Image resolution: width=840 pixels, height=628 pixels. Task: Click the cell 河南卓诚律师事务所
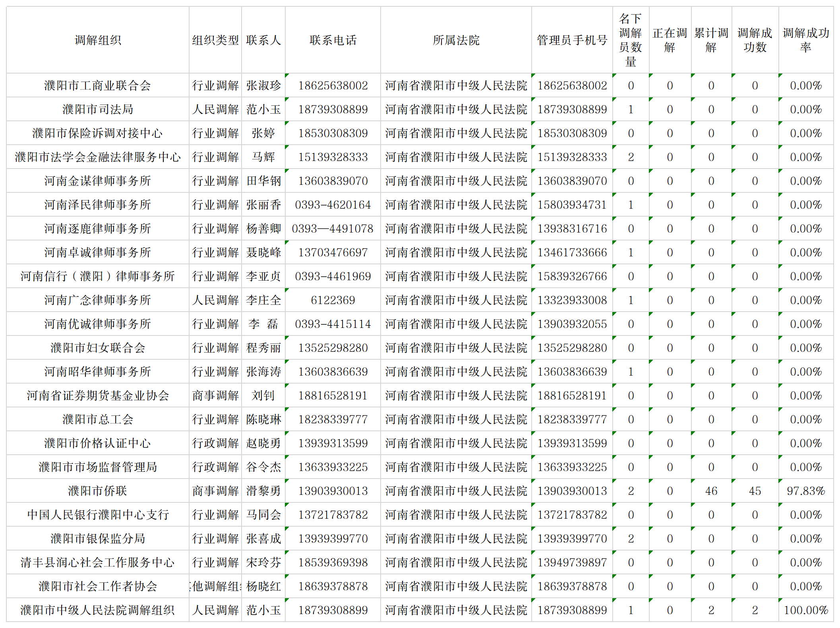[98, 252]
